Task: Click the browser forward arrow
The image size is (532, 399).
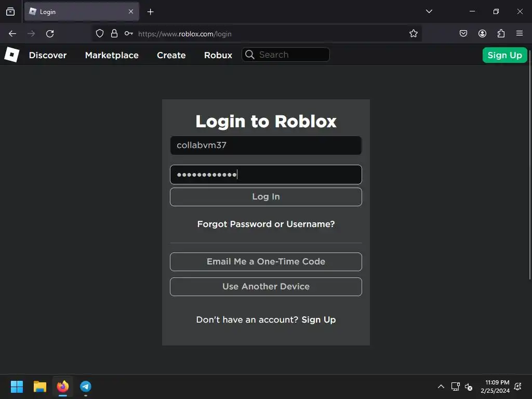Action: pyautogui.click(x=31, y=34)
